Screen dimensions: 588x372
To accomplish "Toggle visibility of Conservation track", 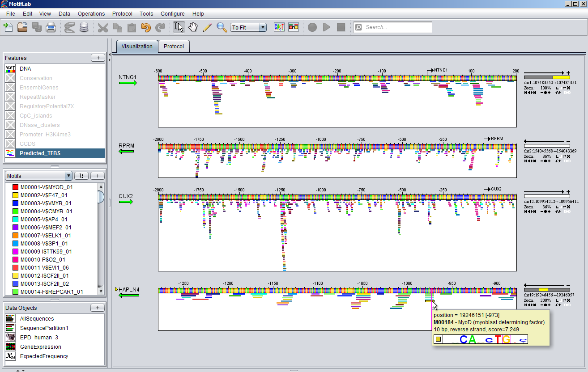I will click(x=10, y=78).
